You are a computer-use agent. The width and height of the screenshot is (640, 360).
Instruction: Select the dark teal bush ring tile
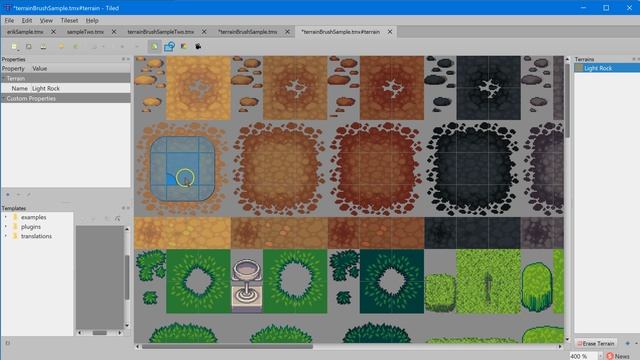click(392, 282)
